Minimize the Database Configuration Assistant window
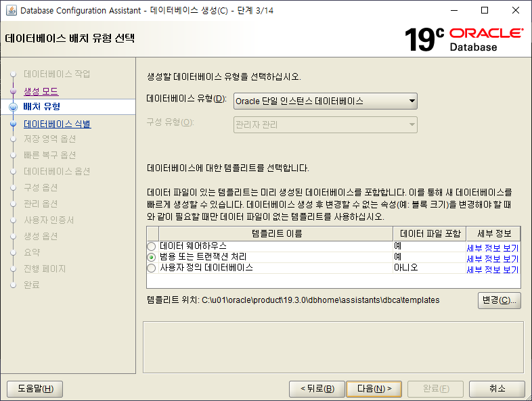The image size is (532, 401). click(x=454, y=11)
